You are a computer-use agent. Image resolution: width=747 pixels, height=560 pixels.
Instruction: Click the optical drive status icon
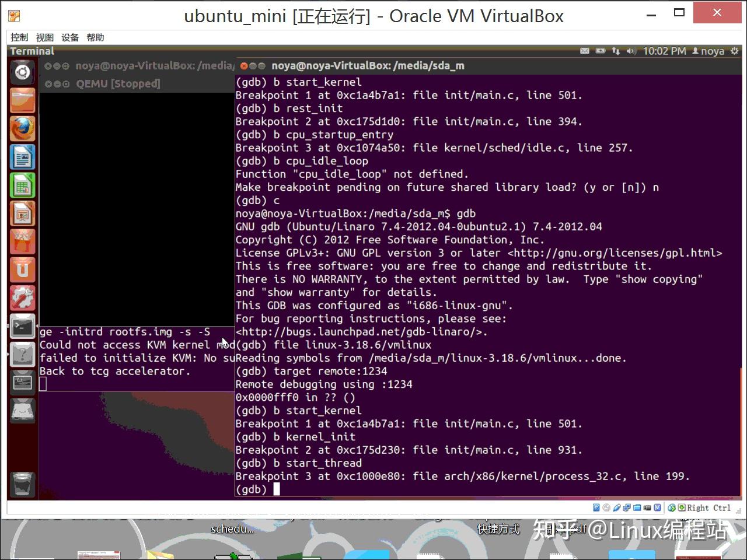606,508
